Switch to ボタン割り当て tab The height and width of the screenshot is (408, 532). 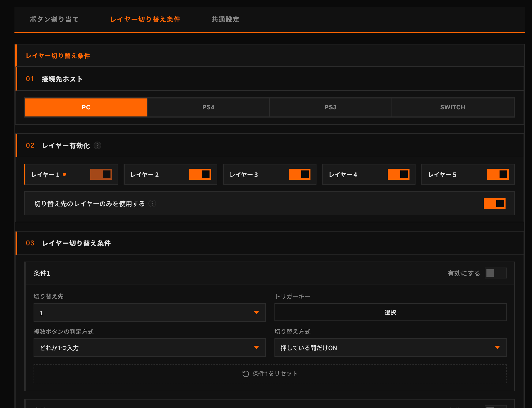(54, 19)
